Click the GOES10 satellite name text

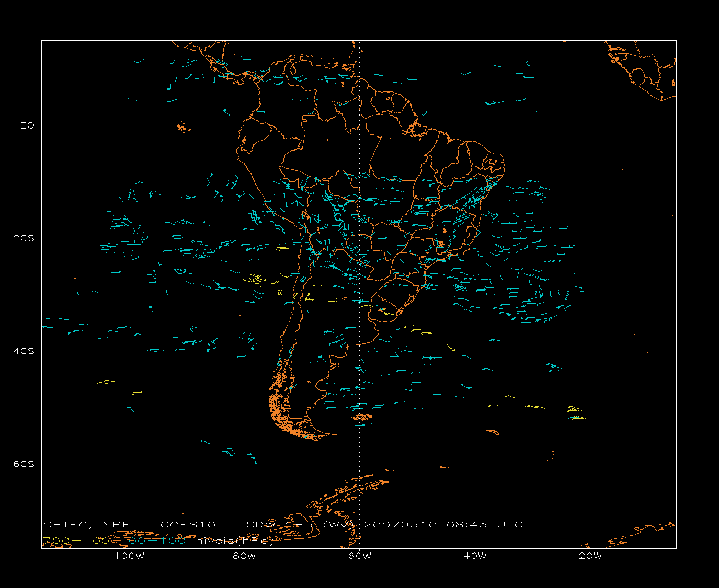pyautogui.click(x=187, y=525)
